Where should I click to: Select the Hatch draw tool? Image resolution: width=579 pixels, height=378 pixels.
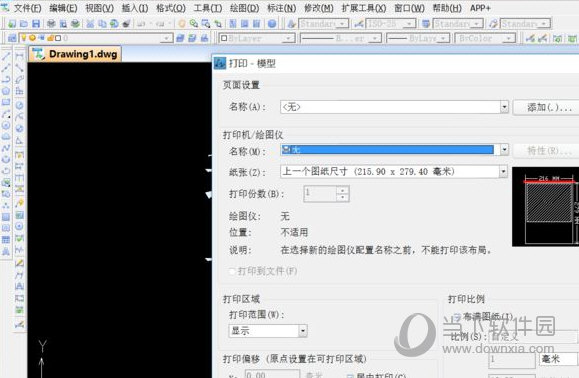6,217
